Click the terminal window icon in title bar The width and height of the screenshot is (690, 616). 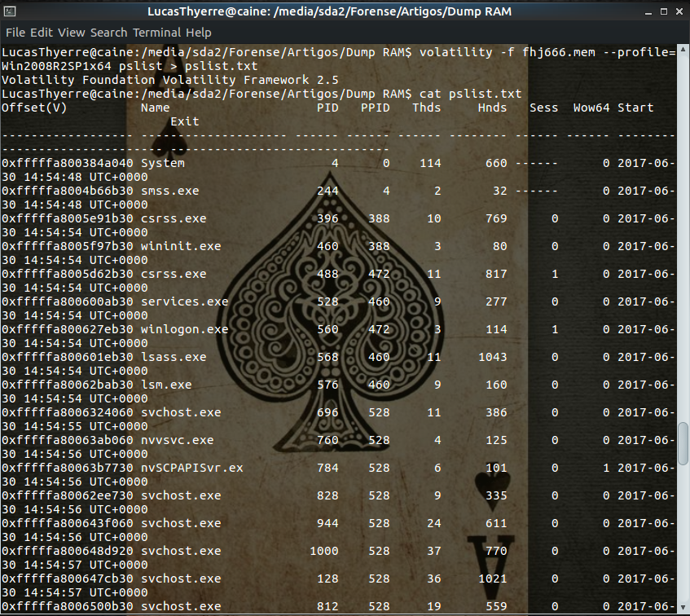(x=10, y=11)
